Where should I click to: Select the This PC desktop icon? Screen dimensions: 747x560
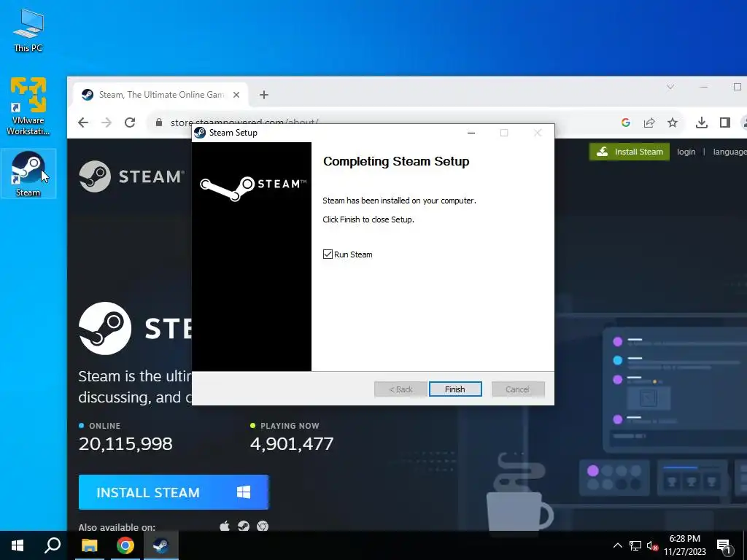click(x=28, y=31)
